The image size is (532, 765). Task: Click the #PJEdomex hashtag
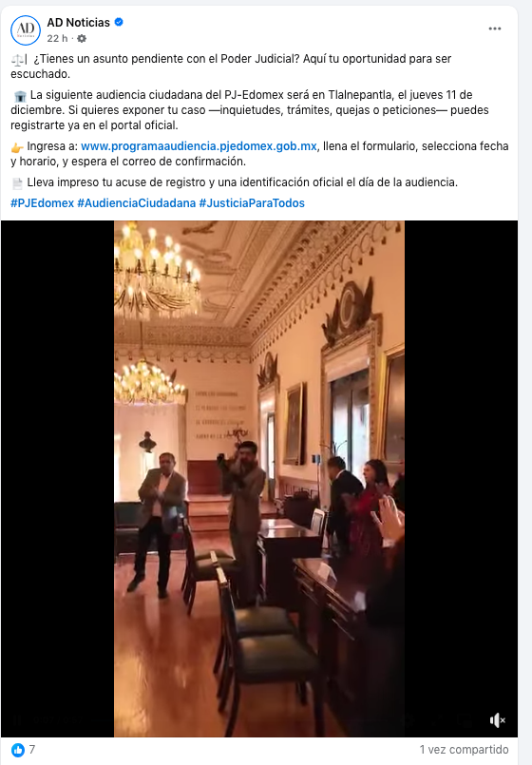pyautogui.click(x=43, y=203)
